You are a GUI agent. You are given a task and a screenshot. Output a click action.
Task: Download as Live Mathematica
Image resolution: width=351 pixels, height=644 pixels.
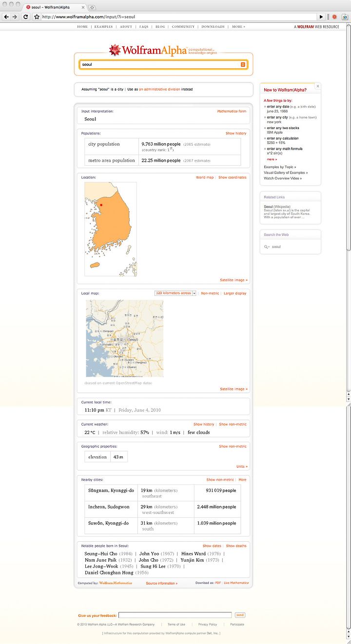pos(236,583)
